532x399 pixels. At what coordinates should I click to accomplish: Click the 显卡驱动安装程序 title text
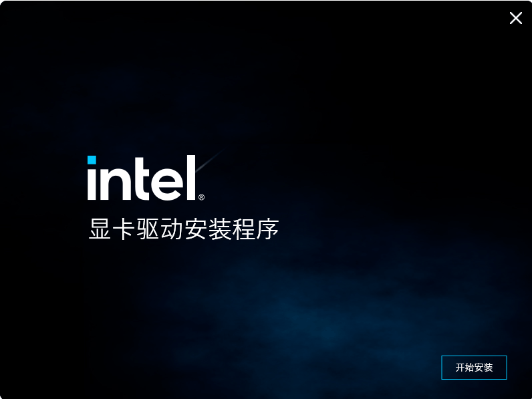(184, 229)
